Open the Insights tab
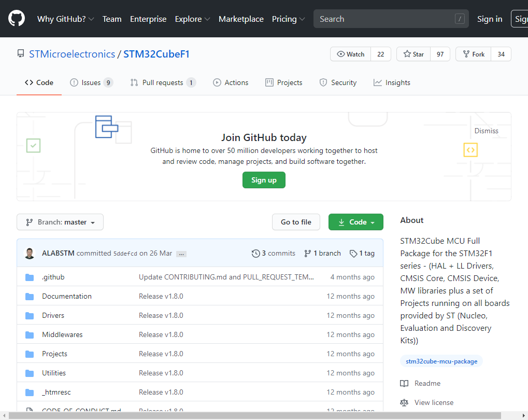The image size is (528, 420). [392, 82]
